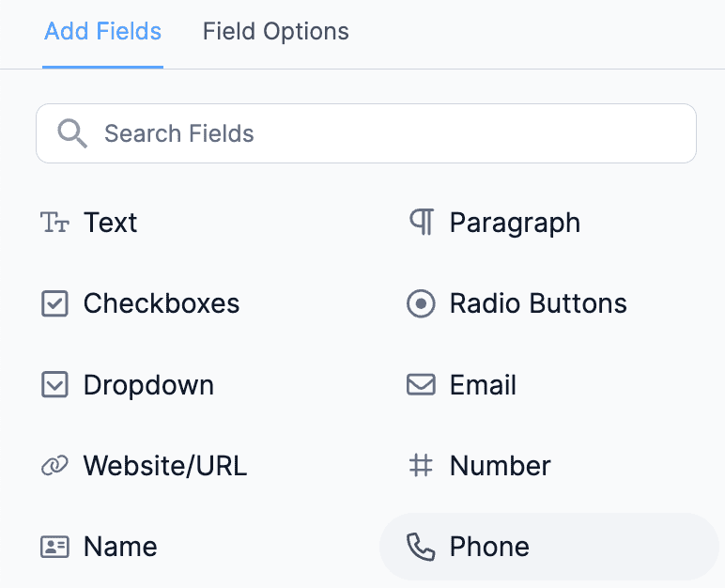Click the Website/URL link icon
725x588 pixels.
pos(54,465)
